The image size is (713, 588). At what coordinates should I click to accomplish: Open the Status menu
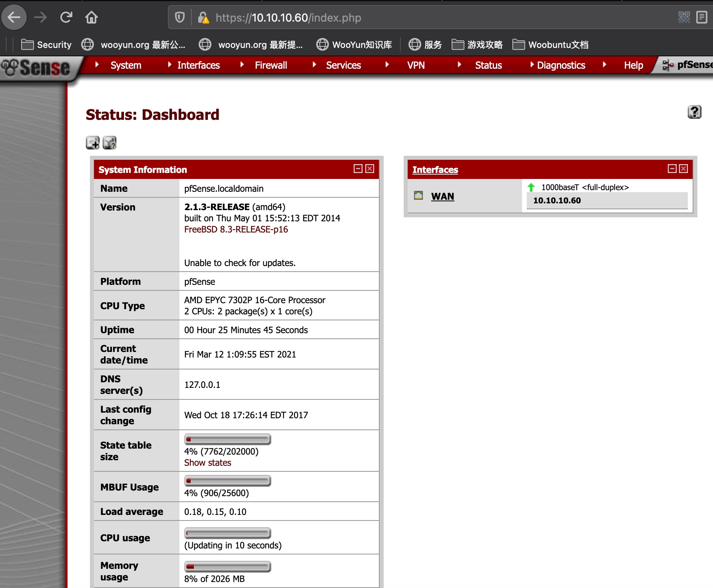point(488,65)
